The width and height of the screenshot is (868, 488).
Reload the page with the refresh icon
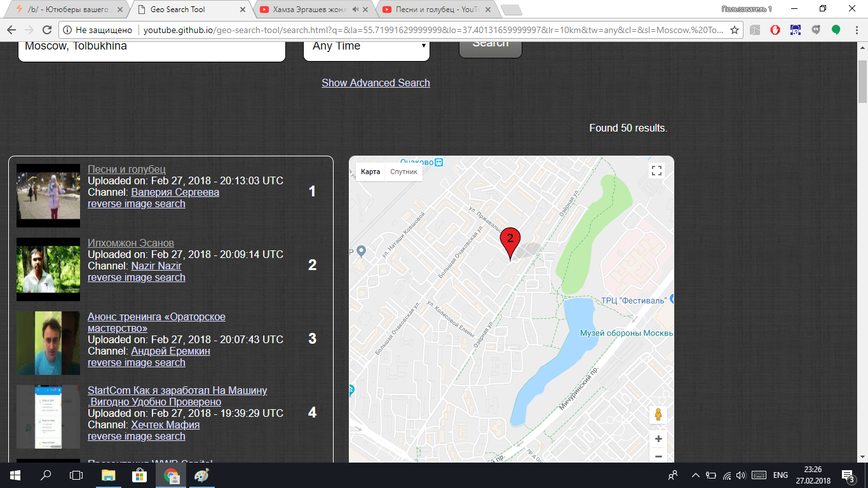coord(47,30)
